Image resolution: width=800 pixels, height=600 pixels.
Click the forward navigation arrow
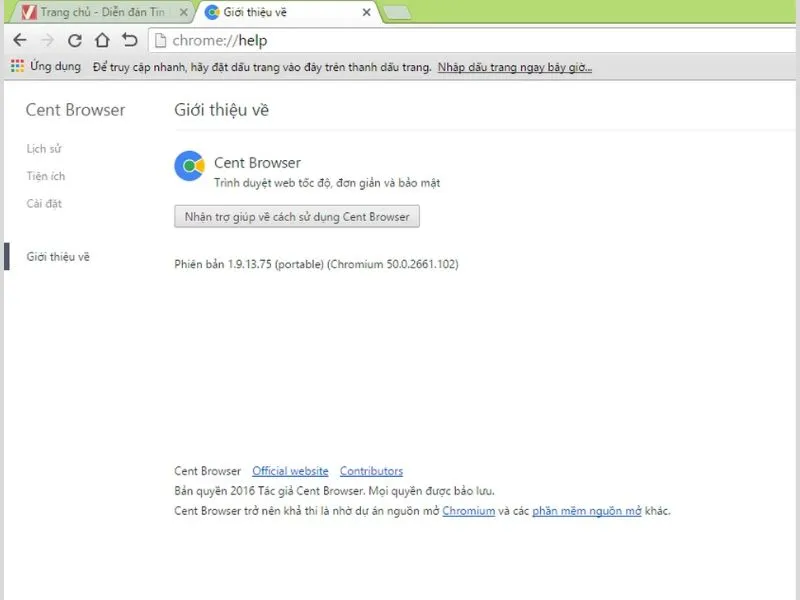coord(47,40)
